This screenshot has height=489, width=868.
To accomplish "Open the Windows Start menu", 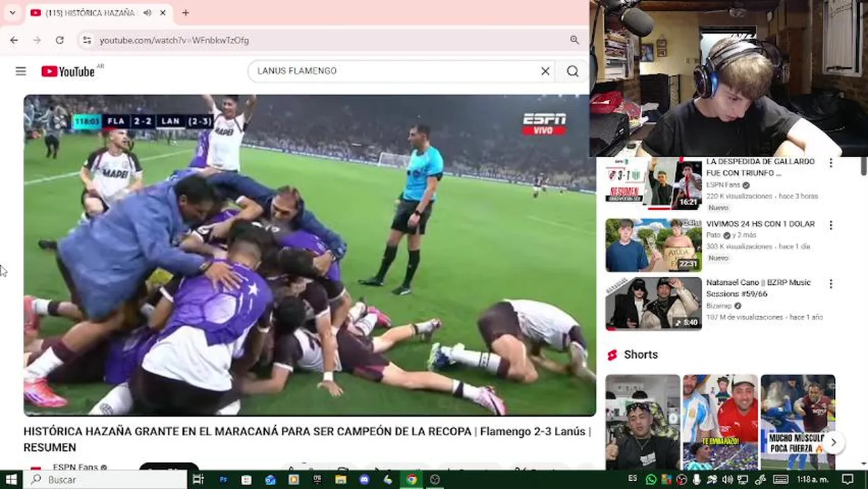I will click(11, 479).
